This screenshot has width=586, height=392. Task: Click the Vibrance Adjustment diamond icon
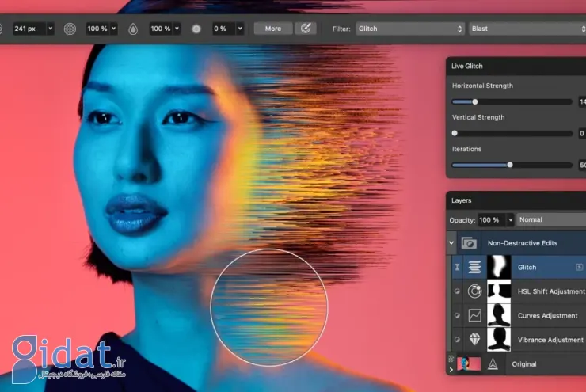tap(475, 339)
